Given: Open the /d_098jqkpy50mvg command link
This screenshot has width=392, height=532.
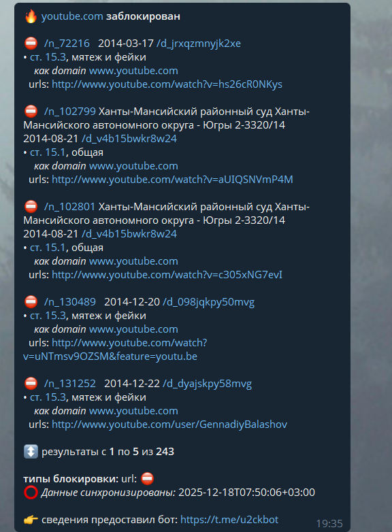Looking at the screenshot, I should point(209,301).
